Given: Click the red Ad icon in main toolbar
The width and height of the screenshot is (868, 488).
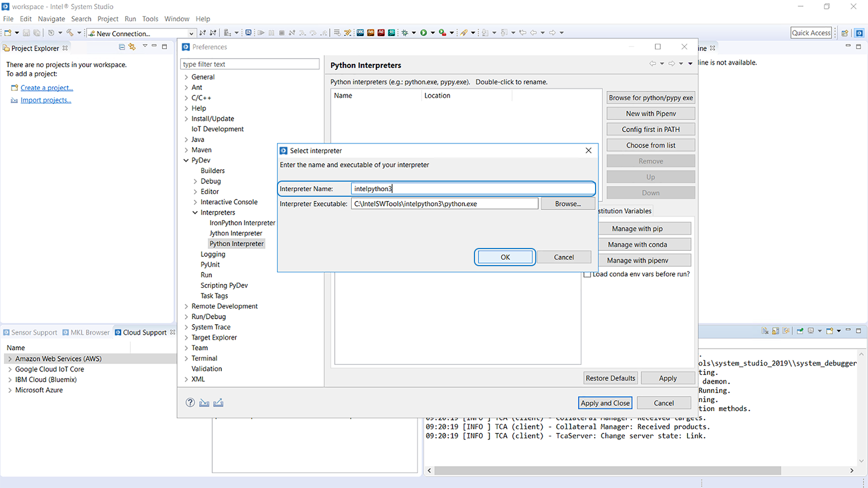Looking at the screenshot, I should [381, 33].
